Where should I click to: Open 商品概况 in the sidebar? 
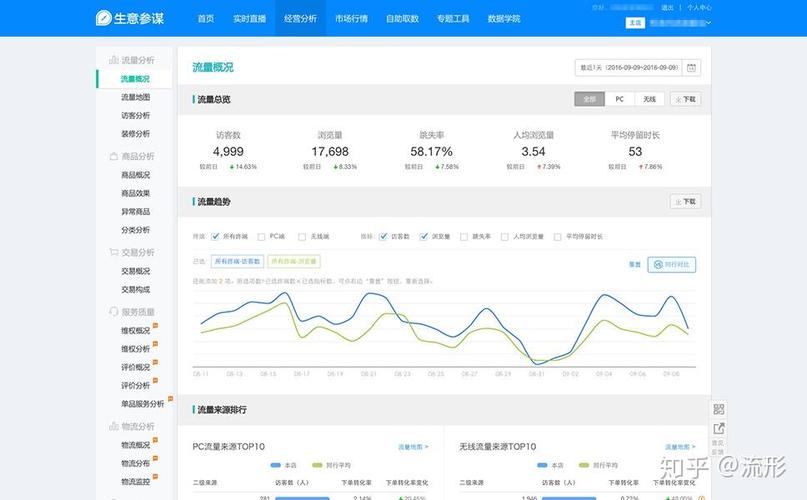[135, 175]
